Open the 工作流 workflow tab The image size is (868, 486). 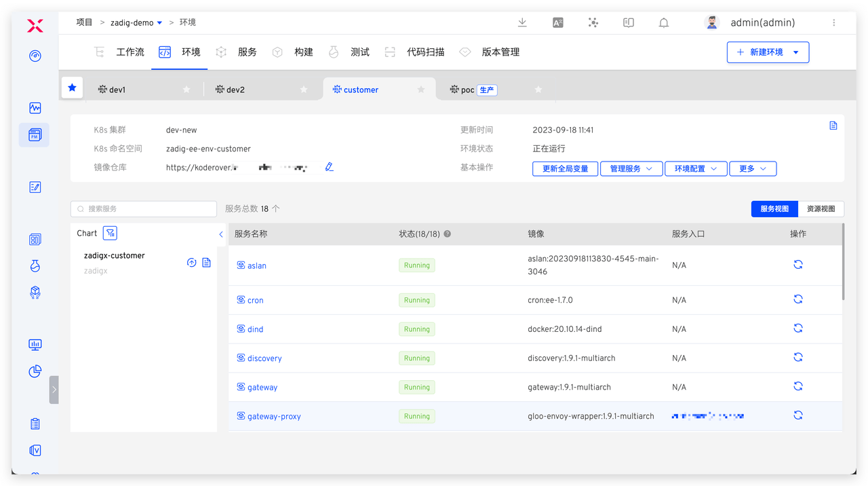(130, 52)
